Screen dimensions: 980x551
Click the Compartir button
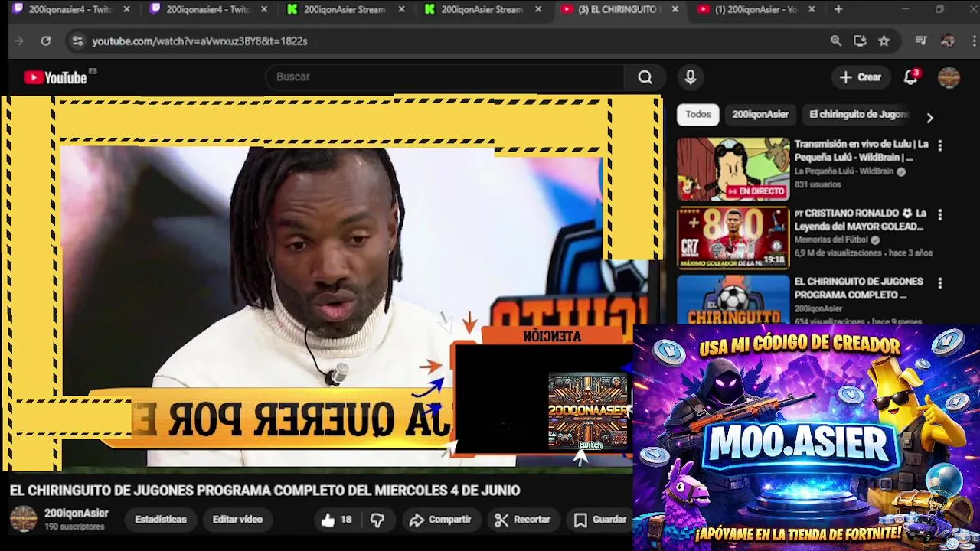point(440,520)
